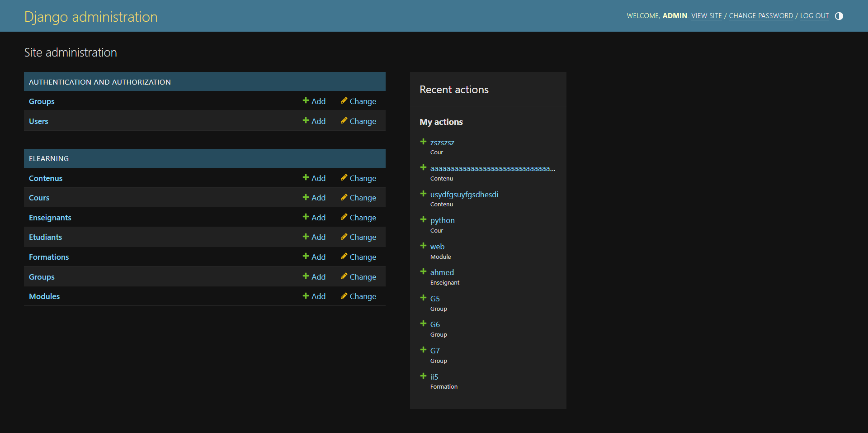
Task: Click the plus icon beside the web Module action
Action: [x=423, y=245]
